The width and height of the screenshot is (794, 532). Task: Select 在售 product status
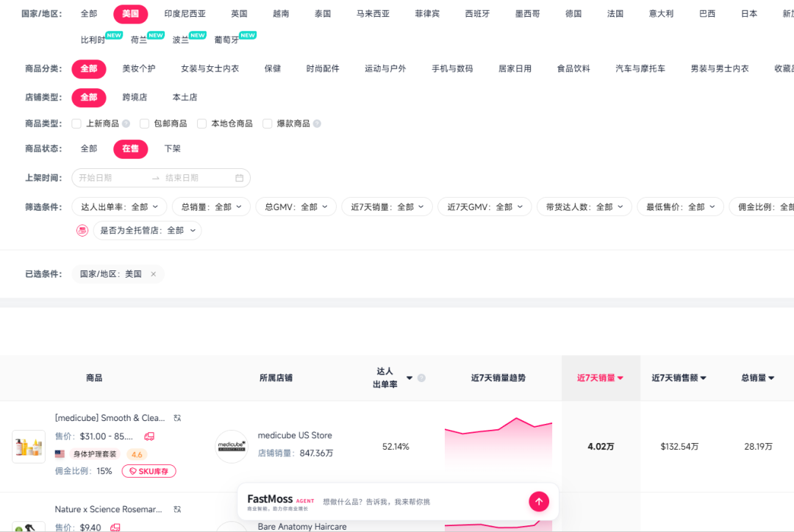pyautogui.click(x=131, y=149)
